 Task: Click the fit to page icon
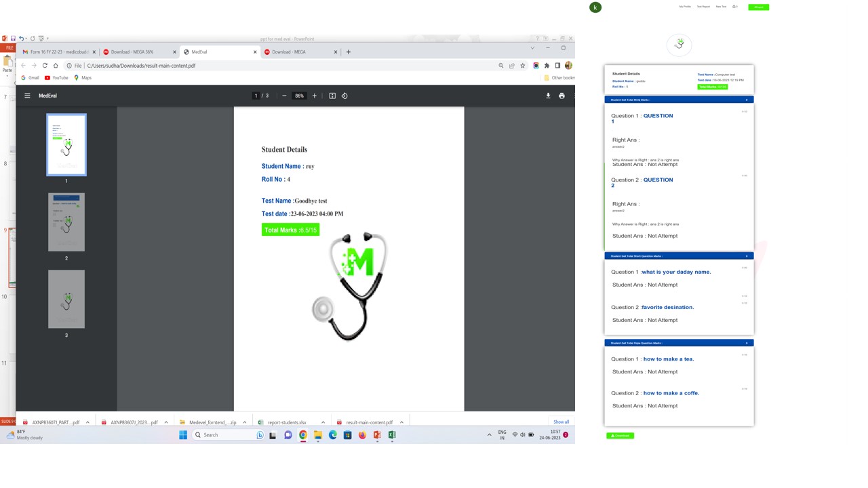coord(332,96)
